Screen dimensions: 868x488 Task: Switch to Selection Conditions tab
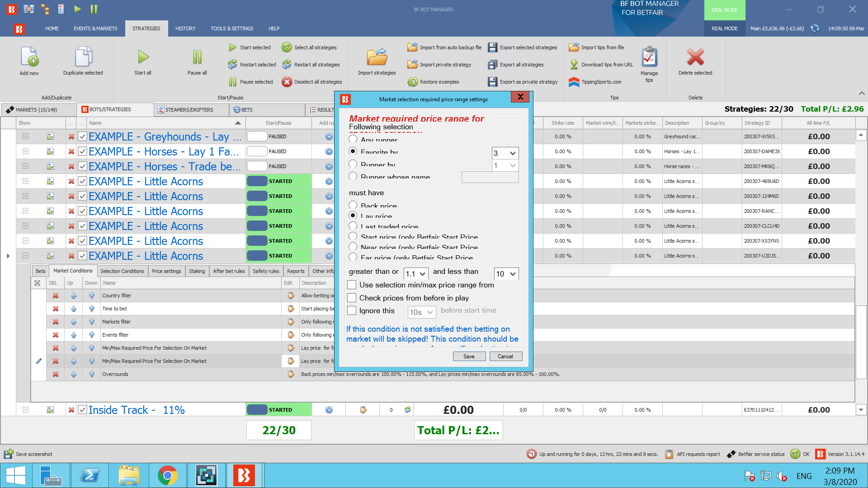122,271
